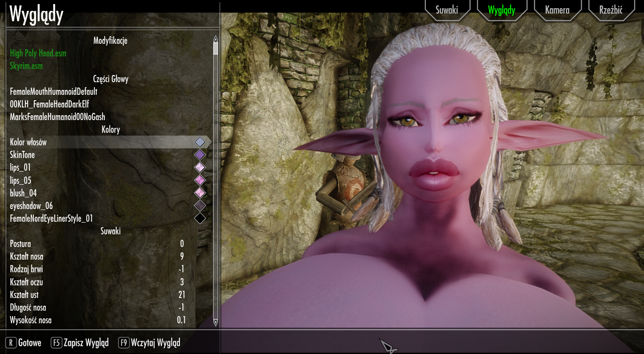
Task: Select the Kolor włosów row label
Action: [28, 142]
